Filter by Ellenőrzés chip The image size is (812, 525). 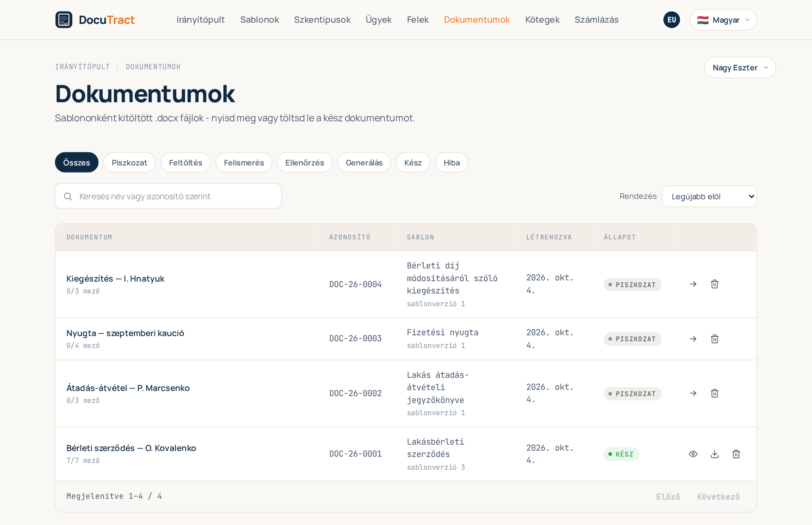point(304,162)
